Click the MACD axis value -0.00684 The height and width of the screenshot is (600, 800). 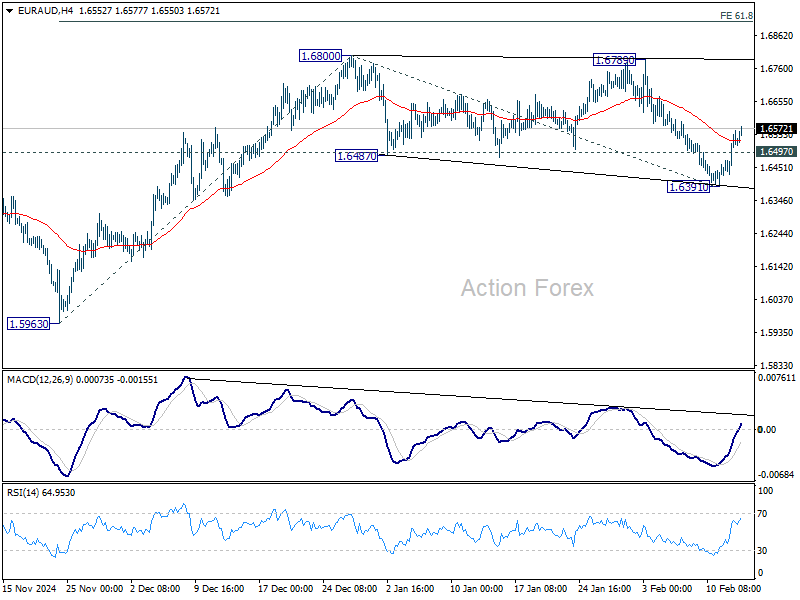[776, 475]
